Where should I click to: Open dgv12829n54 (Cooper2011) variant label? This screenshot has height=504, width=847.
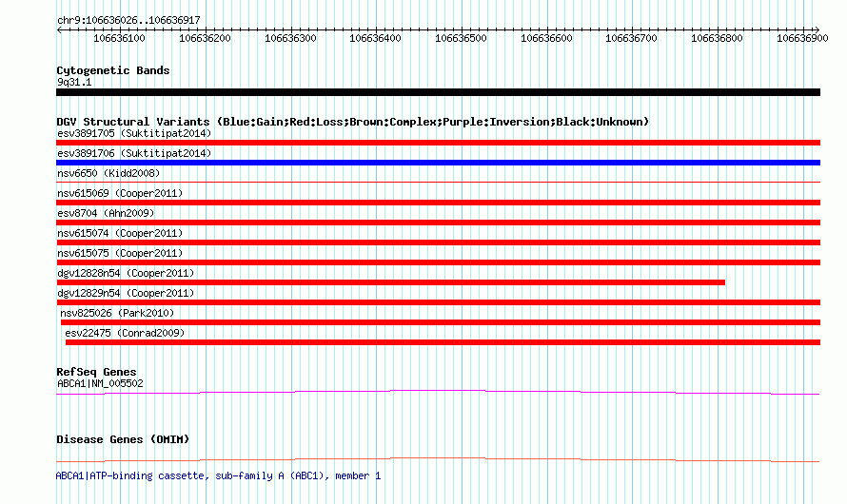point(126,293)
